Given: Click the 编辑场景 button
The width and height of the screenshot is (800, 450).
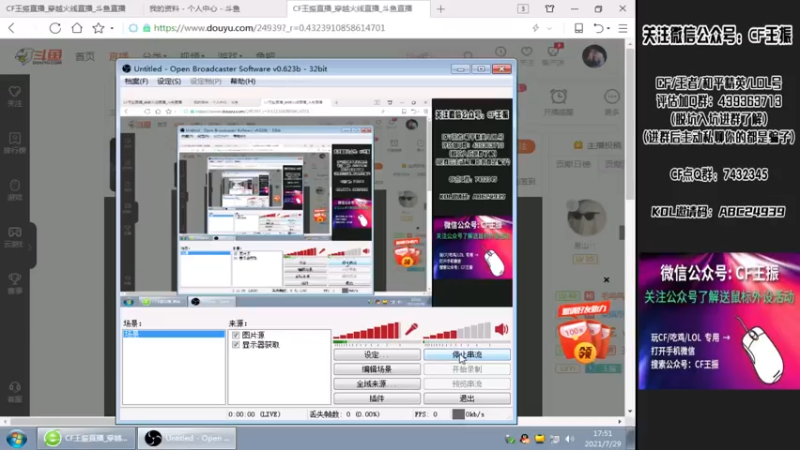Looking at the screenshot, I should pos(377,369).
